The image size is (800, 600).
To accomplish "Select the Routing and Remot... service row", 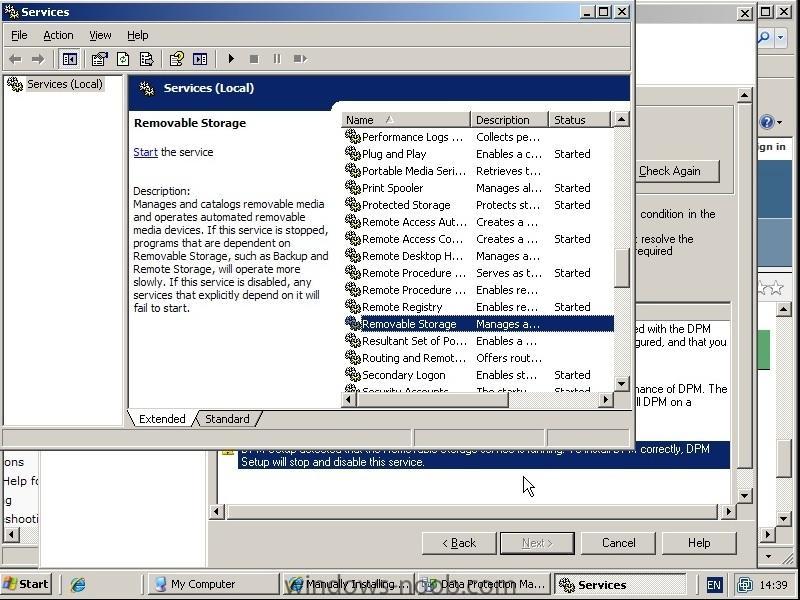I will (479, 358).
